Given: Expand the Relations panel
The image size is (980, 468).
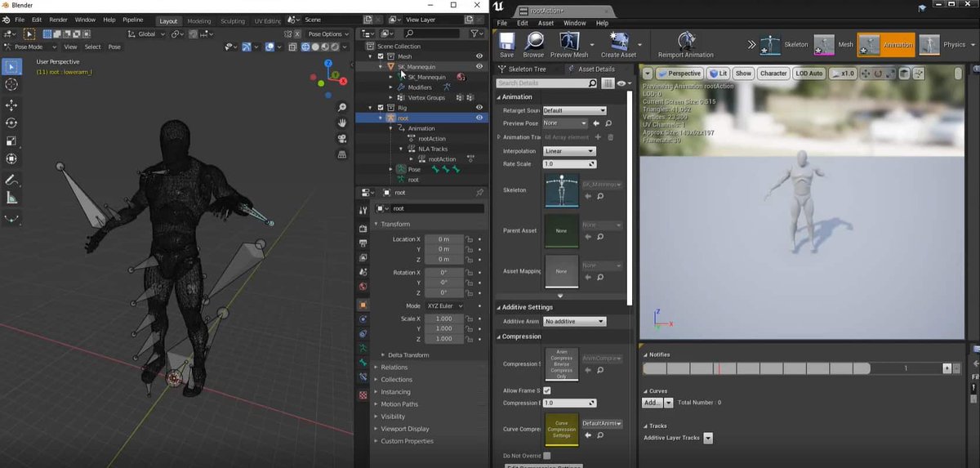Looking at the screenshot, I should tap(394, 368).
